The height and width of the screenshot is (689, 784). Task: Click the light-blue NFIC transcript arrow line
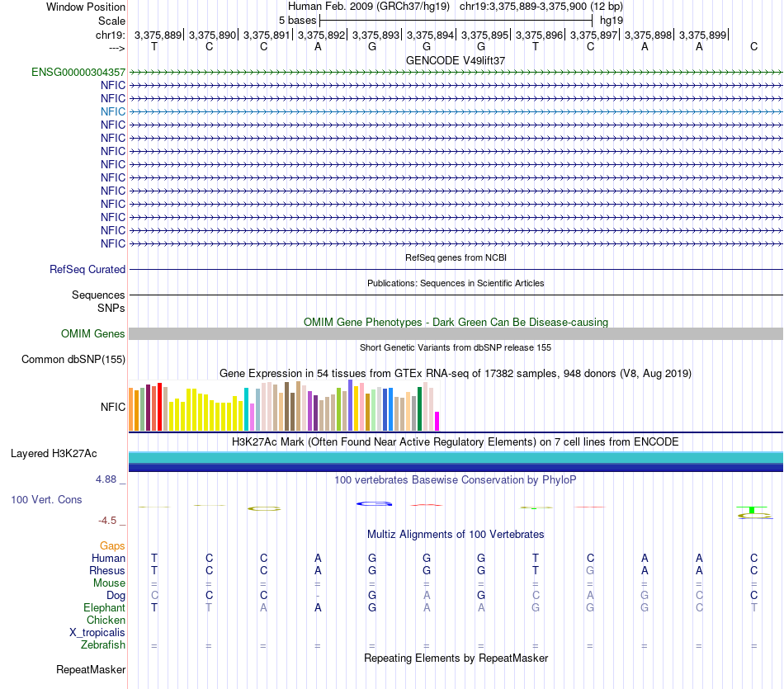(x=456, y=111)
